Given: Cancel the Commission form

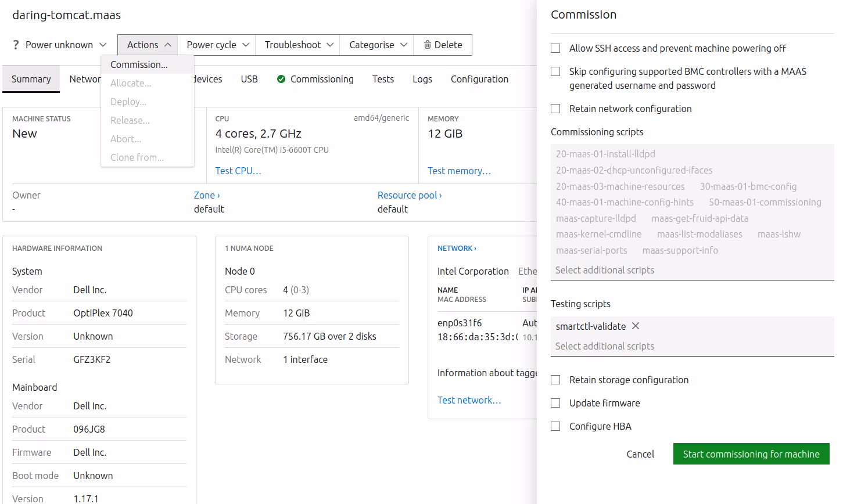Looking at the screenshot, I should [x=640, y=454].
